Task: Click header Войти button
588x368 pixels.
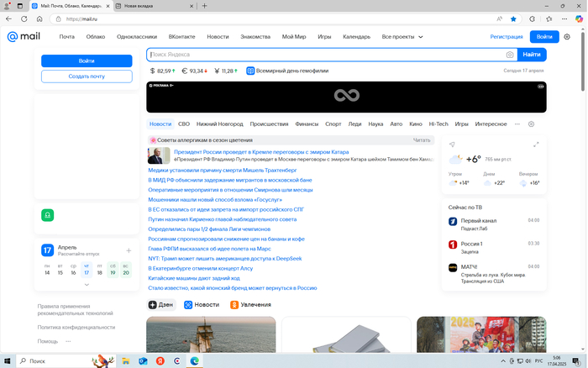Action: [544, 37]
